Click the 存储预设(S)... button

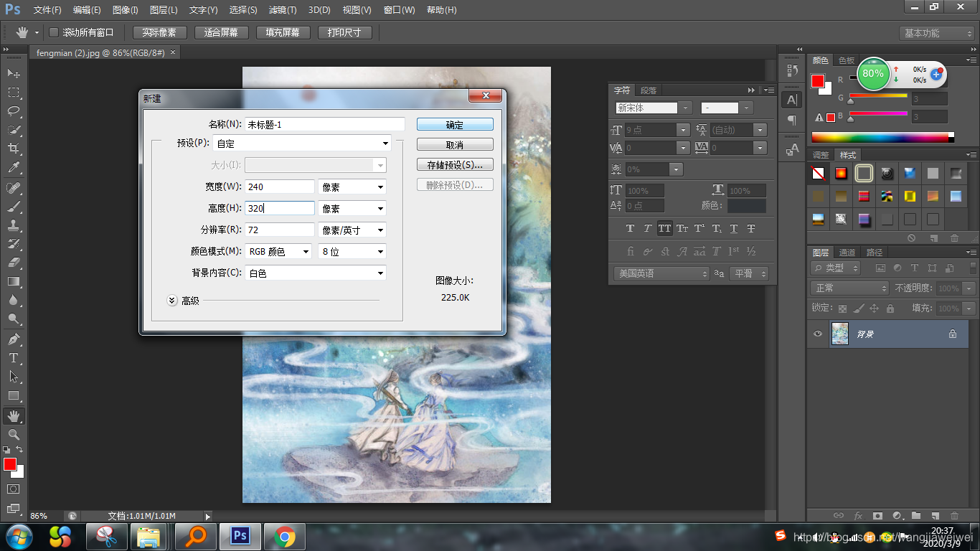click(x=455, y=165)
